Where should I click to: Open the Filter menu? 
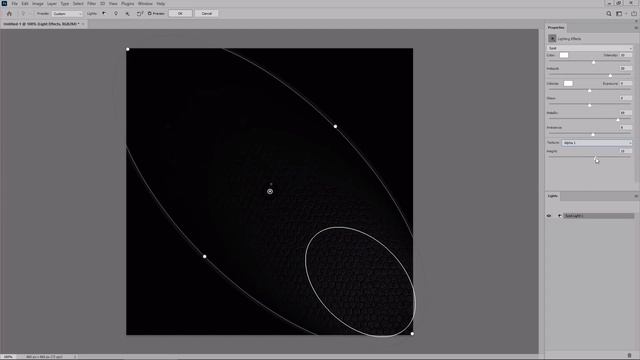point(91,4)
